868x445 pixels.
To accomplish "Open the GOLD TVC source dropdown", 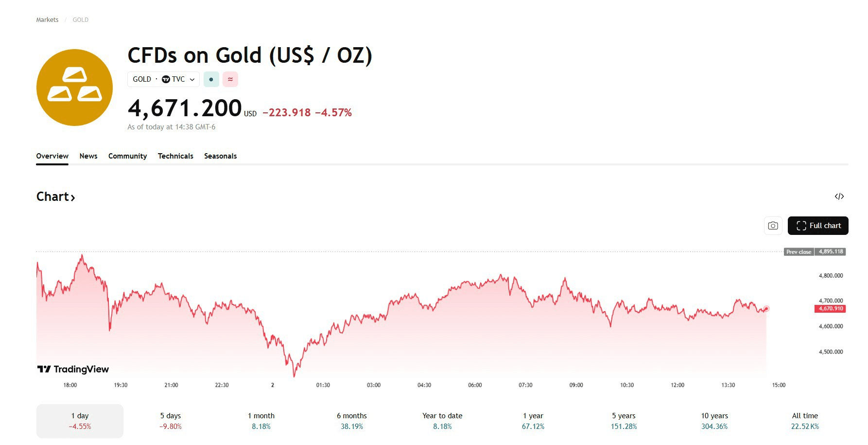I will pyautogui.click(x=163, y=79).
